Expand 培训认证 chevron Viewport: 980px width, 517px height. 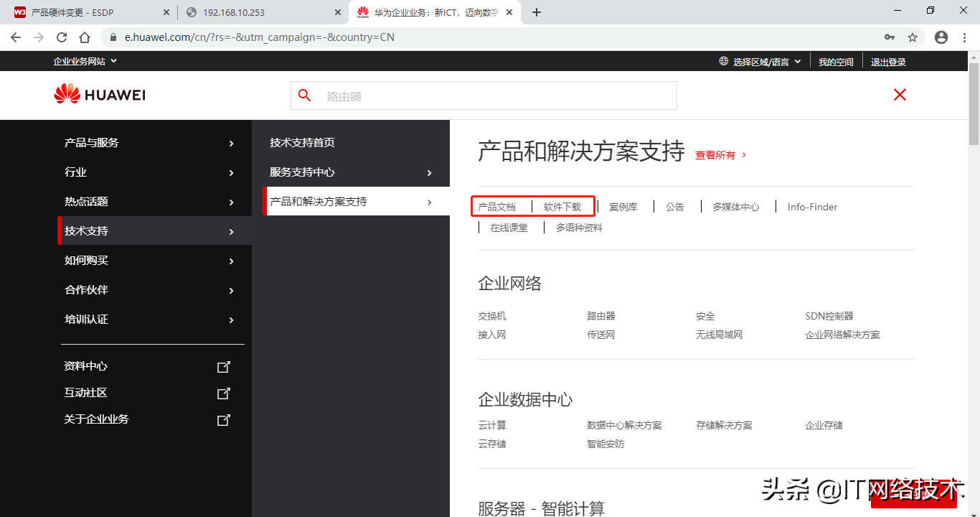click(x=231, y=320)
